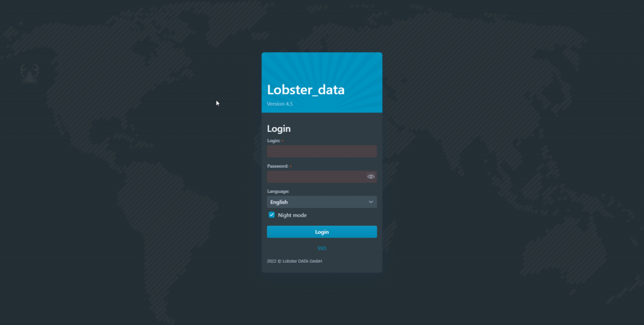Viewport: 644px width, 325px height.
Task: Show password with the eye icon
Action: (x=370, y=177)
